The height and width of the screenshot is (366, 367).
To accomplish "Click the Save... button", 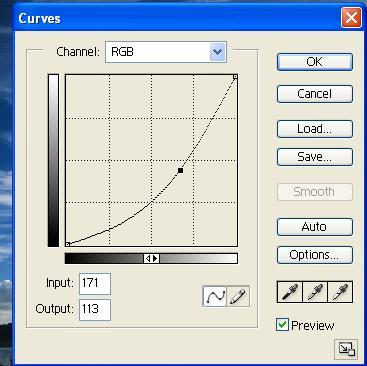I will coord(315,157).
